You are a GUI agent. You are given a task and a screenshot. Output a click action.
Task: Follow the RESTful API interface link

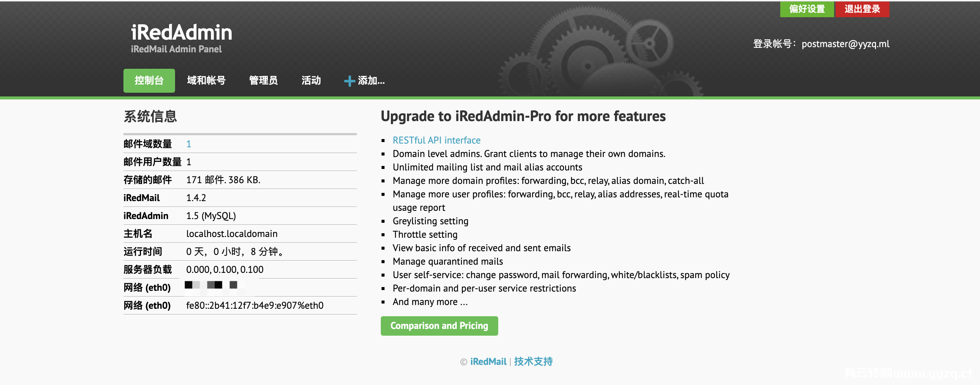[x=437, y=140]
